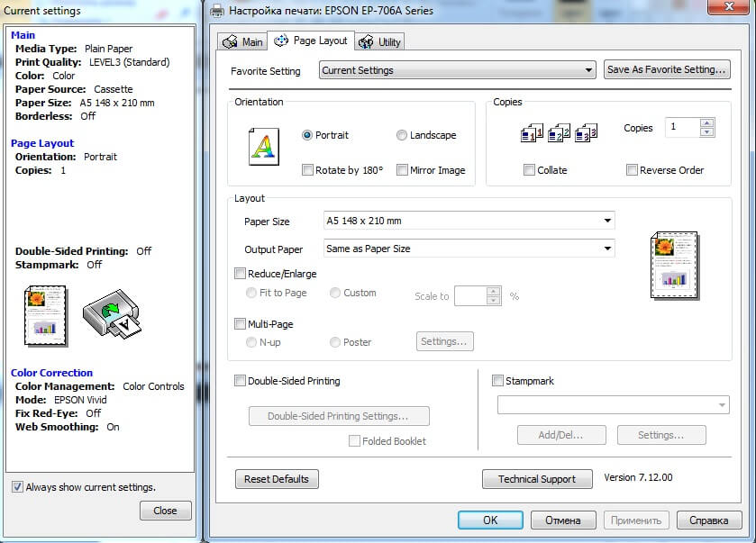
Task: Switch to the Main tab
Action: (242, 42)
